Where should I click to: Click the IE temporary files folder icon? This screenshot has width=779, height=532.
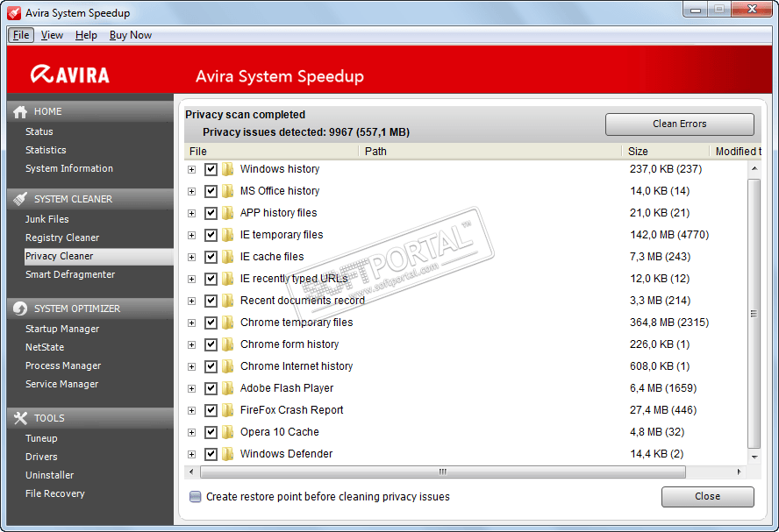click(227, 235)
